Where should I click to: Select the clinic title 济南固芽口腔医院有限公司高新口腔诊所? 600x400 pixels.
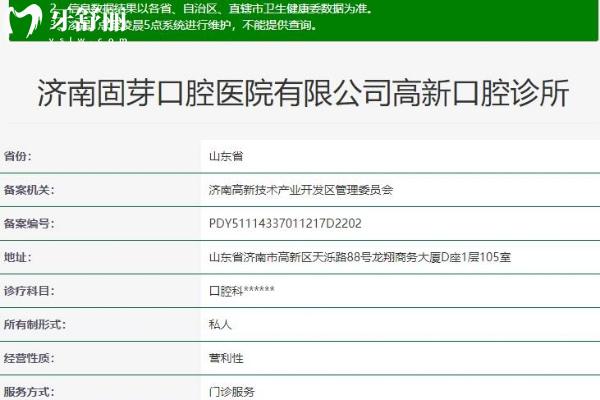click(303, 93)
